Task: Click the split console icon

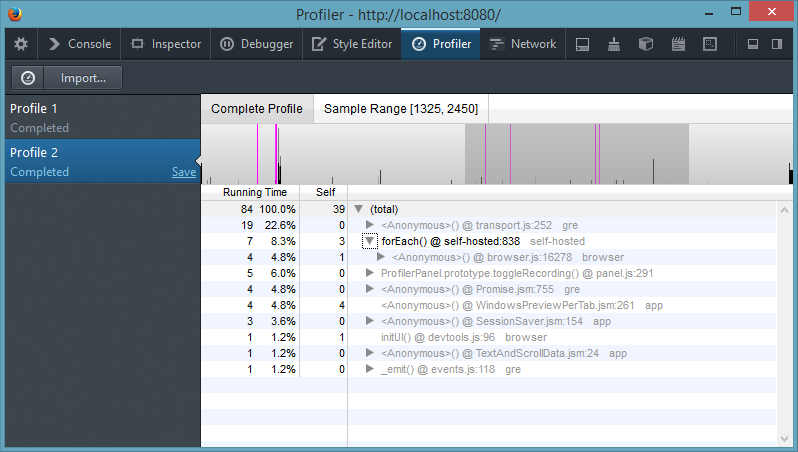Action: pyautogui.click(x=582, y=44)
